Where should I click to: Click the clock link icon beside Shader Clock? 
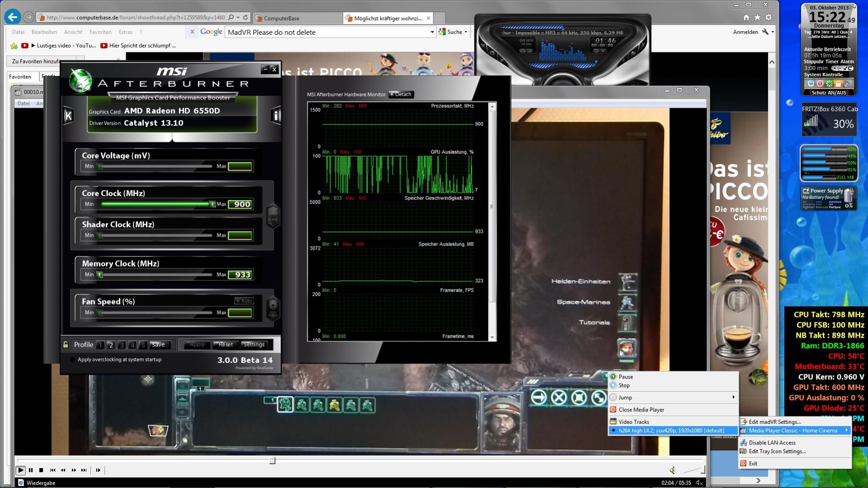click(273, 216)
